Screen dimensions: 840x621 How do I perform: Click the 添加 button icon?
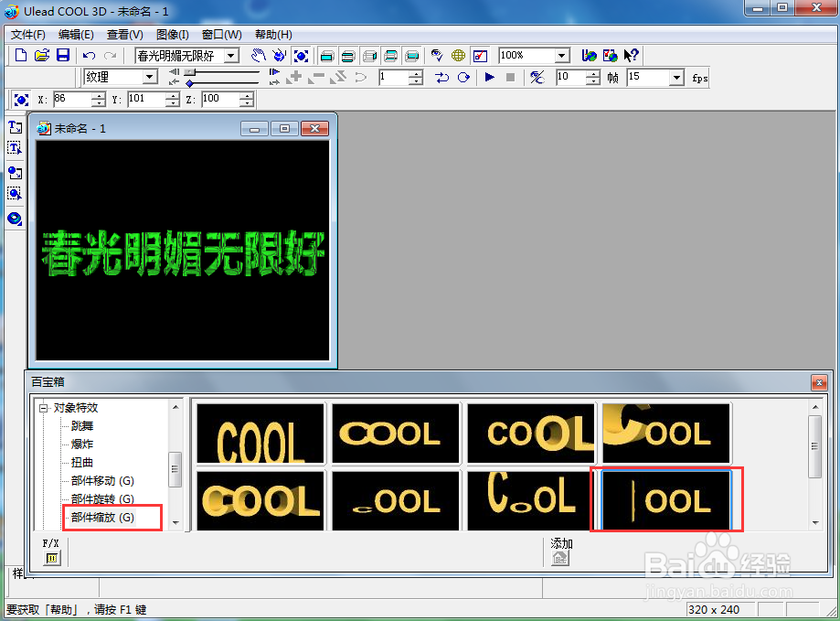click(x=560, y=558)
